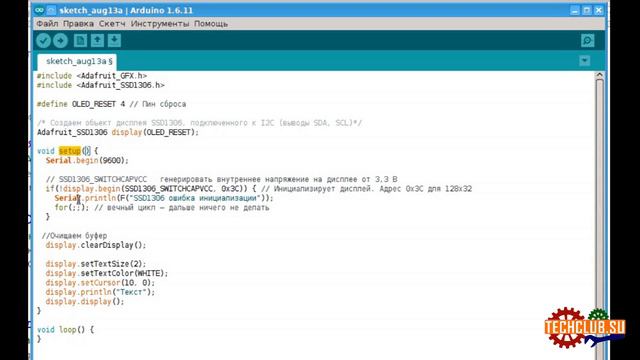
Task: Click the 'void loop() {' line
Action: (x=65, y=329)
